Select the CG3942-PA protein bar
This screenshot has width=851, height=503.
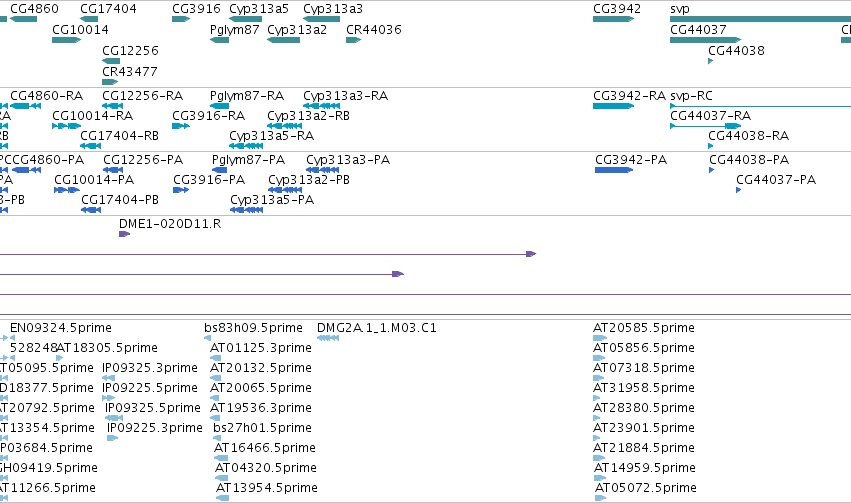click(614, 170)
